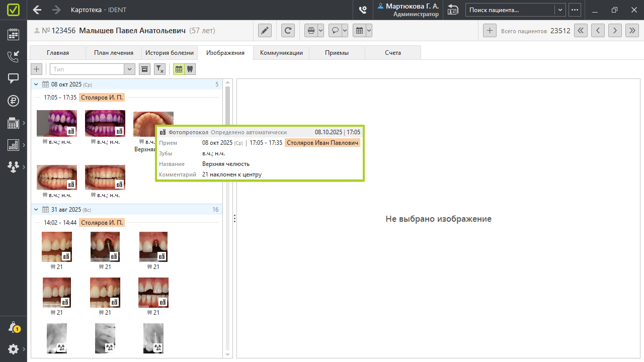644x362 pixels.
Task: Open the telephony settings icon
Action: 362,10
